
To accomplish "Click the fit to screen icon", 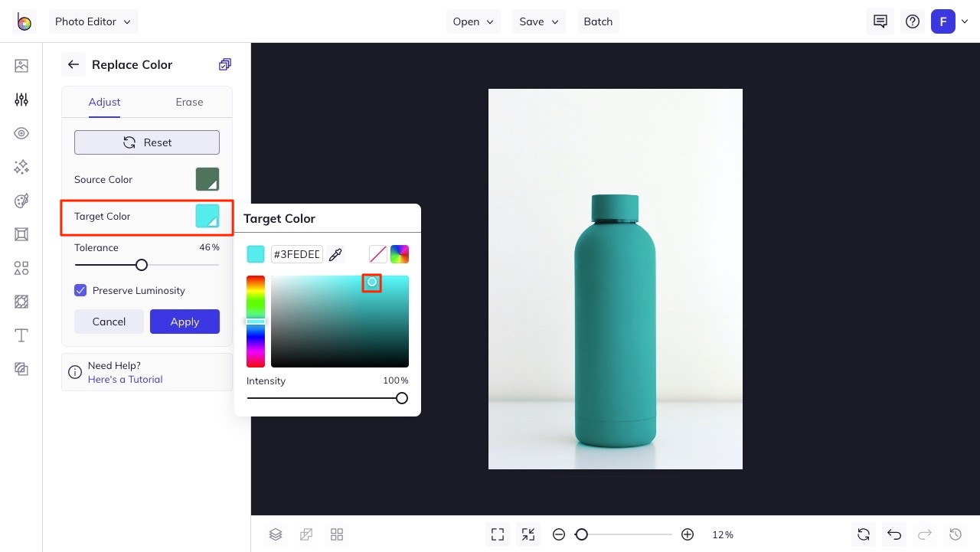I will (498, 534).
